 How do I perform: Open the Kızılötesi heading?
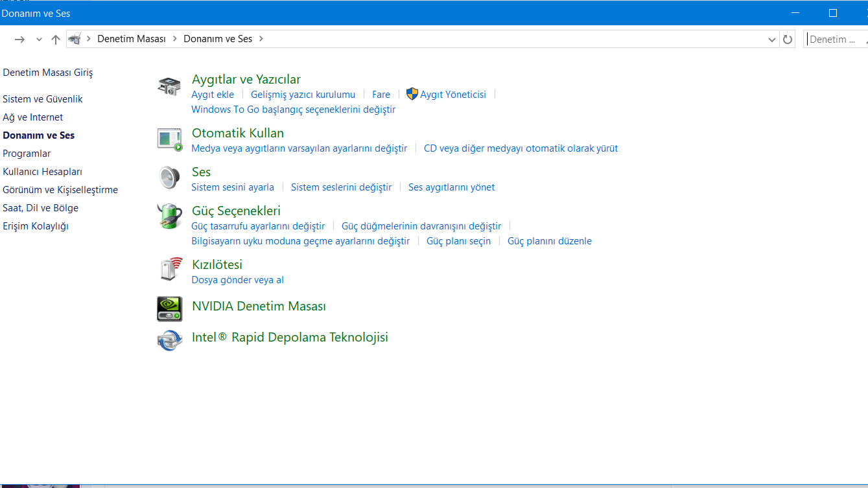click(217, 264)
